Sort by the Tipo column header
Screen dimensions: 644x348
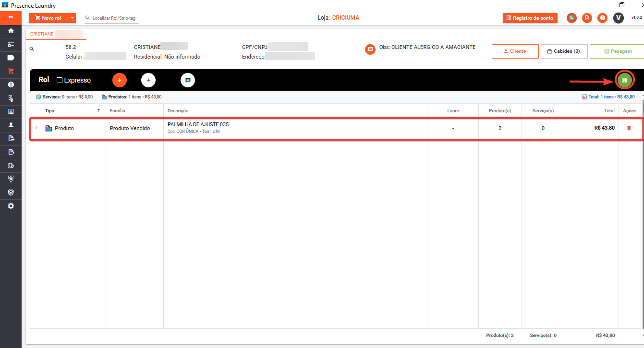point(50,111)
